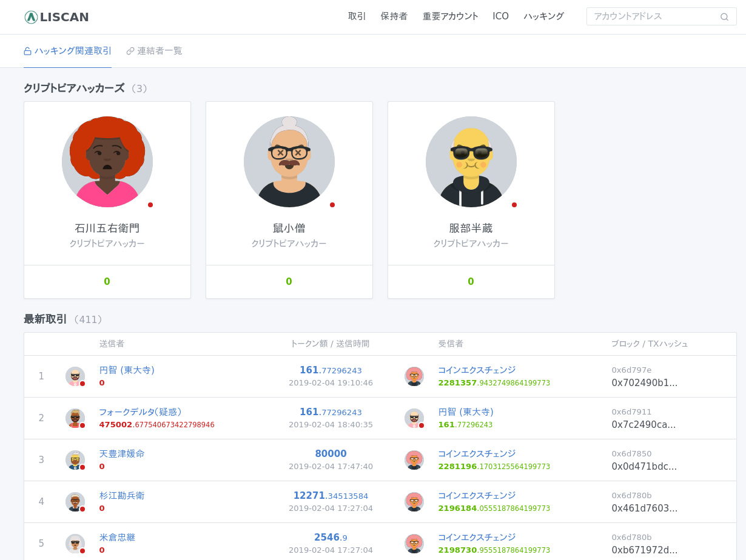Click 鼠小僧 hacker avatar
The height and width of the screenshot is (560, 746).
[x=289, y=162]
